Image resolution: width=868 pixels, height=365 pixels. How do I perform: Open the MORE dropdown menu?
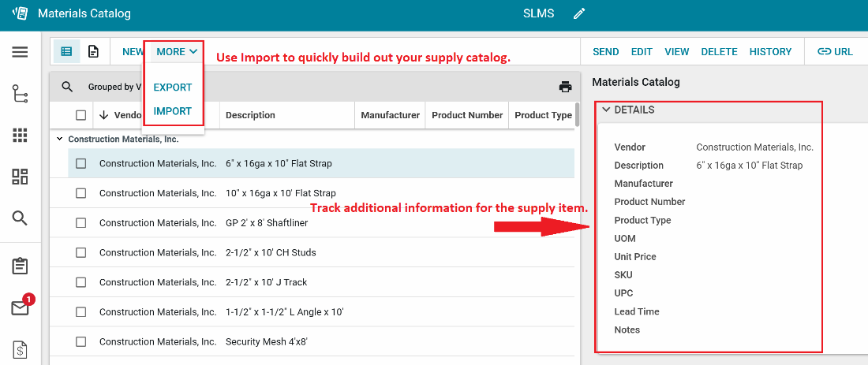click(x=176, y=52)
